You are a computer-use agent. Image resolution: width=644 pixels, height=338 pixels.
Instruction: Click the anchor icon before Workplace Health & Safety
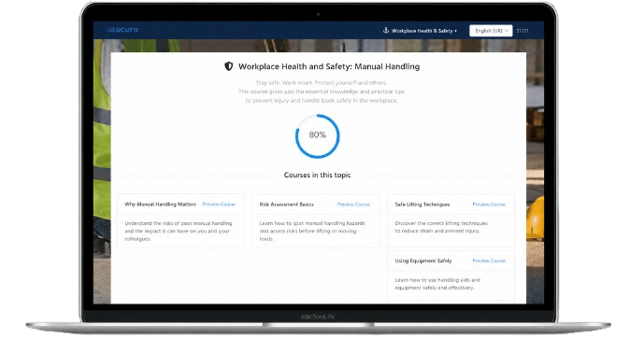[386, 31]
